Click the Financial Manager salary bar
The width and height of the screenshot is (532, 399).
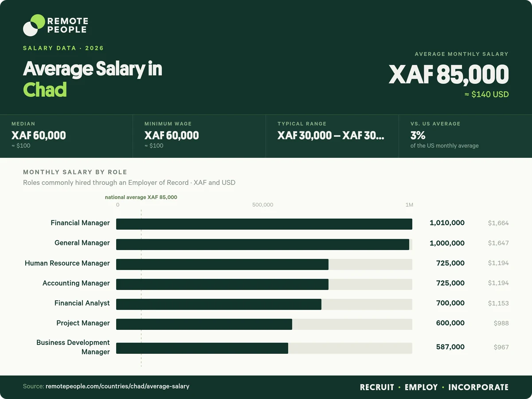coord(264,224)
